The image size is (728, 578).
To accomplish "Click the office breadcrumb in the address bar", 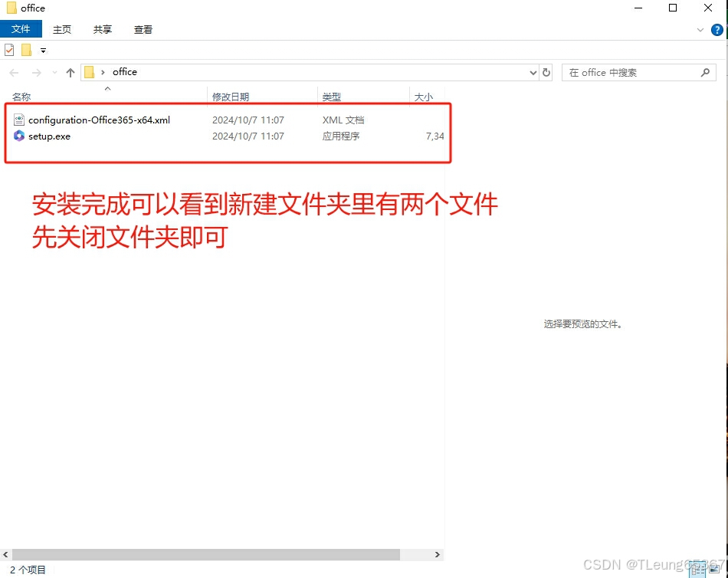I will (125, 71).
